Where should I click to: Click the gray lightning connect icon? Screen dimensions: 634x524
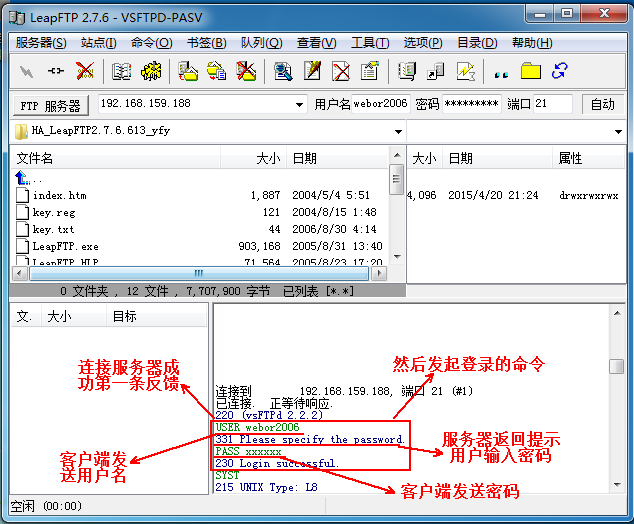27,72
